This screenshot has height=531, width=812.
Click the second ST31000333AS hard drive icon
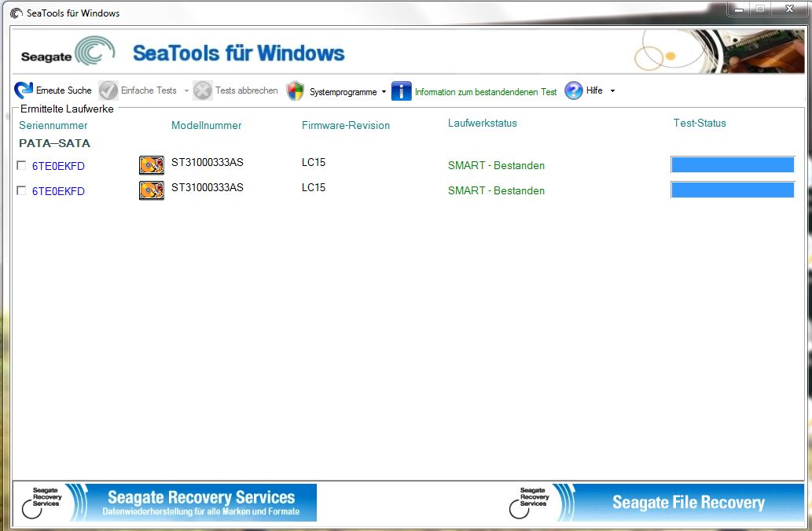[x=152, y=190]
